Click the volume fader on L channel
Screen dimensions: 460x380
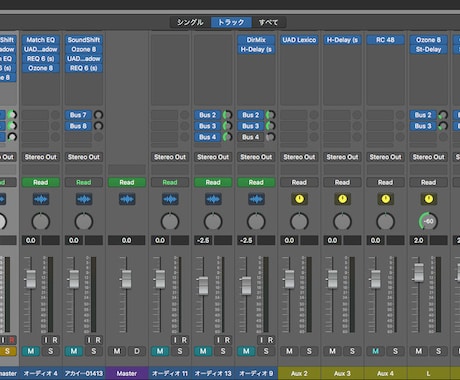419,272
